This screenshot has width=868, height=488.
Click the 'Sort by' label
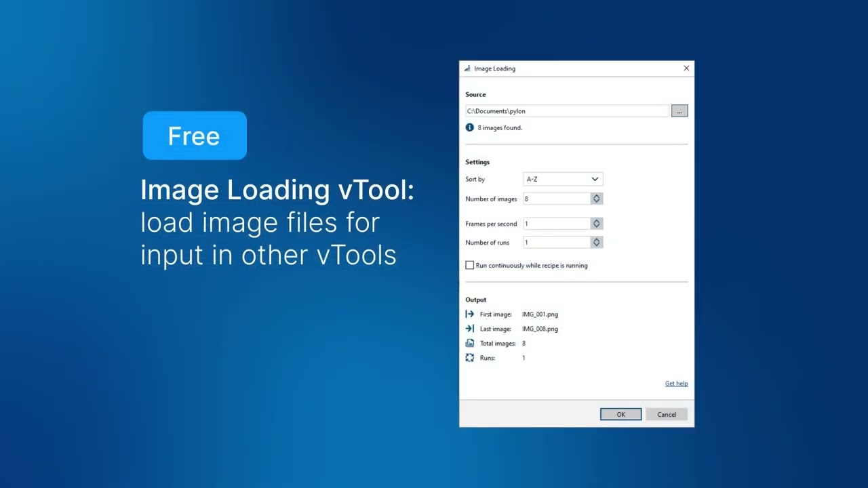point(475,180)
